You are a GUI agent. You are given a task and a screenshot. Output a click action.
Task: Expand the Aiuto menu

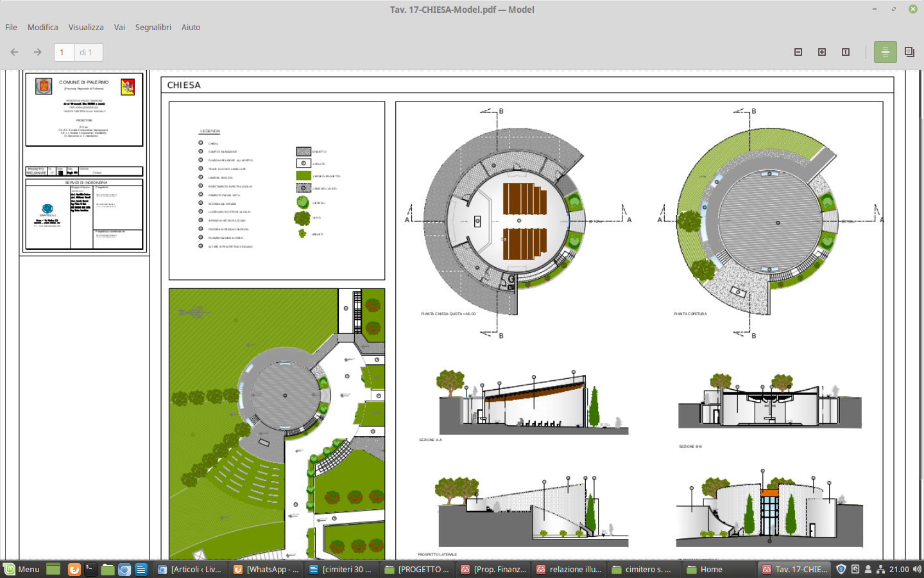click(x=191, y=27)
